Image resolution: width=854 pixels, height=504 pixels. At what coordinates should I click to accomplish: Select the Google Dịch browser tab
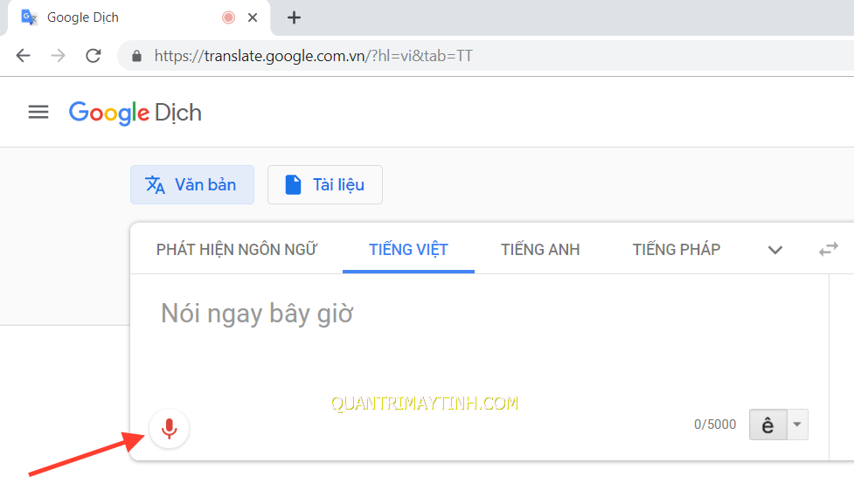click(139, 17)
